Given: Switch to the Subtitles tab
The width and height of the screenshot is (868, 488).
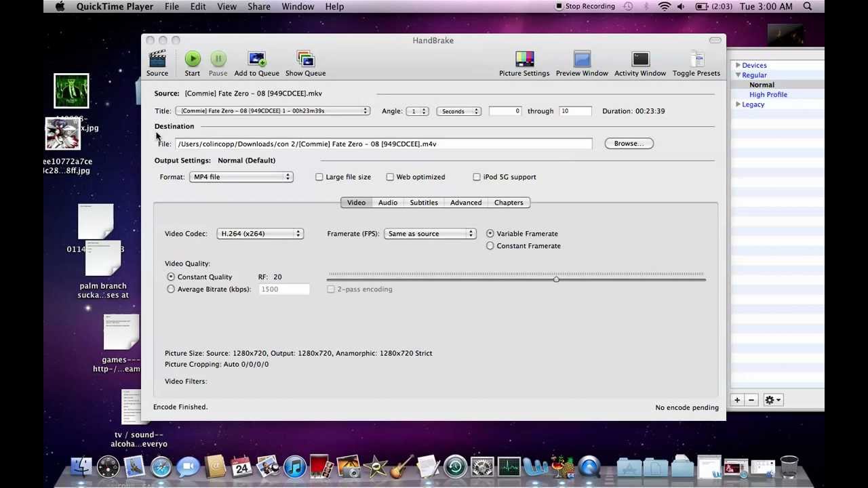Looking at the screenshot, I should (424, 203).
